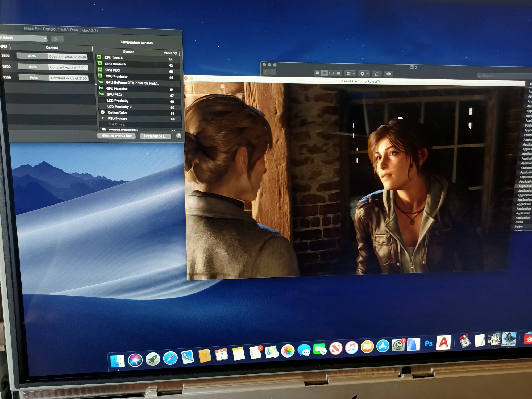This screenshot has height=399, width=532.
Task: Click Hide to menu bar button
Action: (116, 136)
